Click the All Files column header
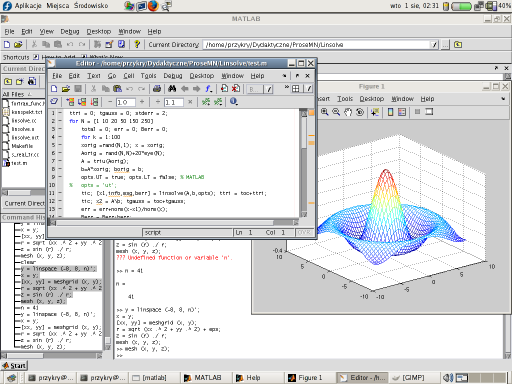 (x=23, y=94)
